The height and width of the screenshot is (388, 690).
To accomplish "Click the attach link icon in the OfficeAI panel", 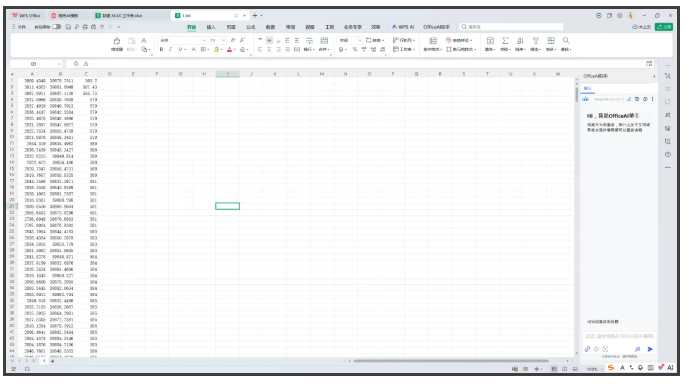I will (x=587, y=349).
